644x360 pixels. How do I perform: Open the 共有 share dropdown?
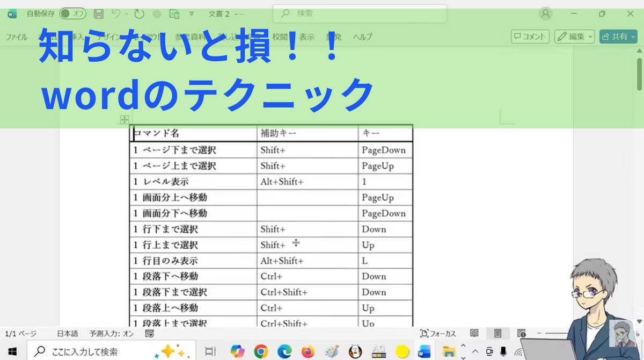(x=618, y=37)
